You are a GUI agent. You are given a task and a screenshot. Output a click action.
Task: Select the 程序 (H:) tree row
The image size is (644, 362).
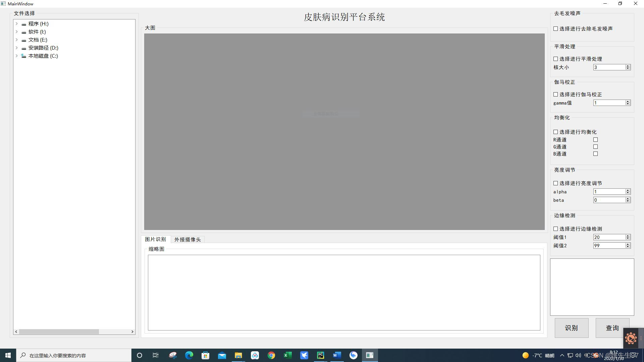pos(38,24)
